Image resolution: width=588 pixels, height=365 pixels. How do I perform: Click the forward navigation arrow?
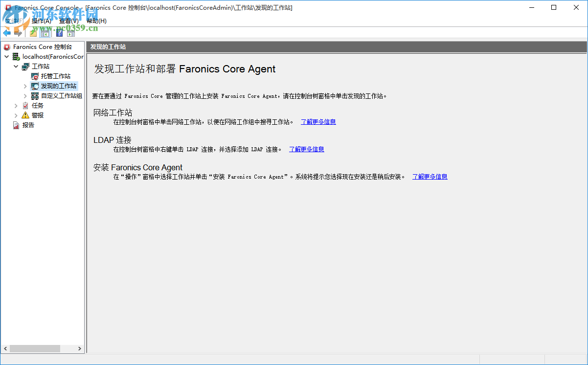(18, 33)
